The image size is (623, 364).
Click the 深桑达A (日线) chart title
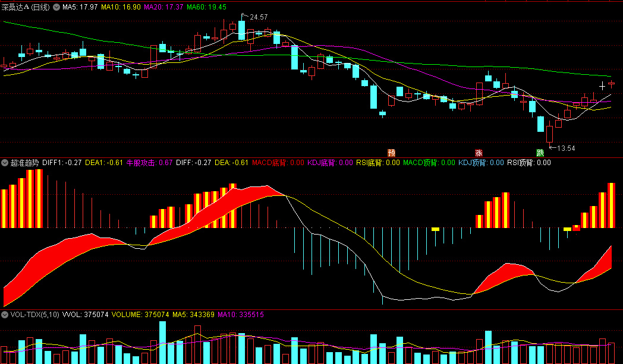point(26,7)
